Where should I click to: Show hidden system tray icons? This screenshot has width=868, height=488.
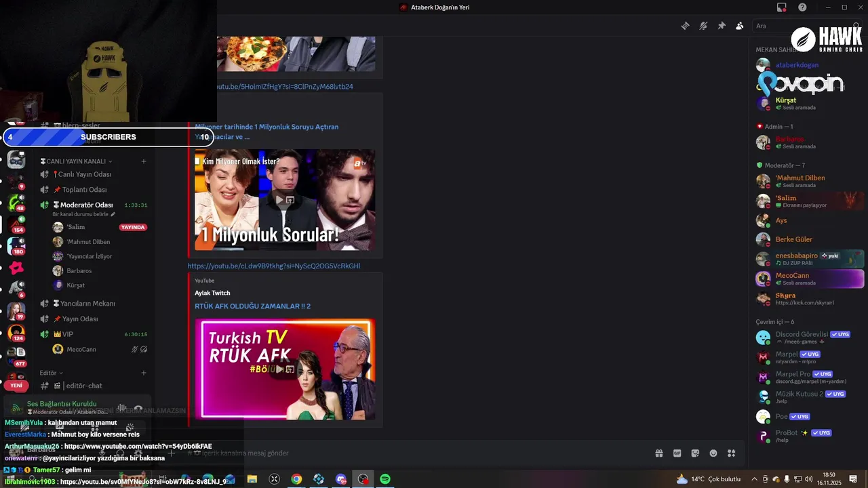point(754,479)
